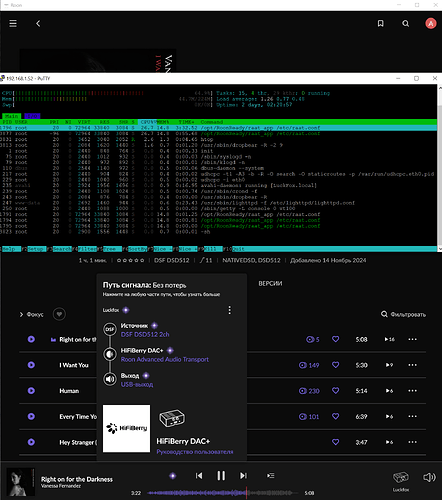The width and height of the screenshot is (442, 500).
Task: Toggle heart on the 3:47 track
Action: tap(336, 442)
